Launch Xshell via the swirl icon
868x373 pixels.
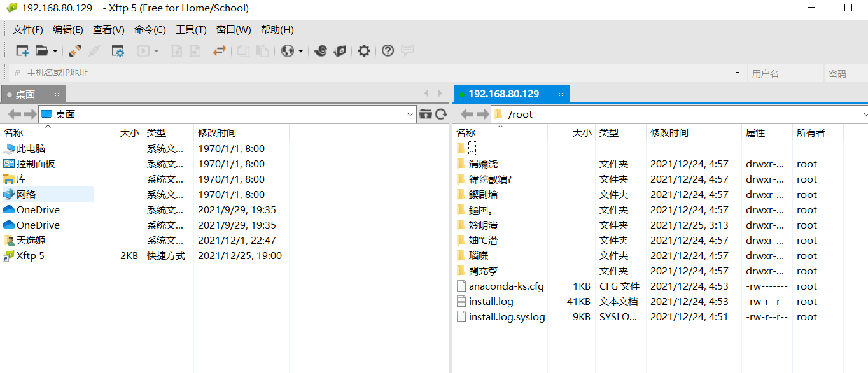pos(321,51)
